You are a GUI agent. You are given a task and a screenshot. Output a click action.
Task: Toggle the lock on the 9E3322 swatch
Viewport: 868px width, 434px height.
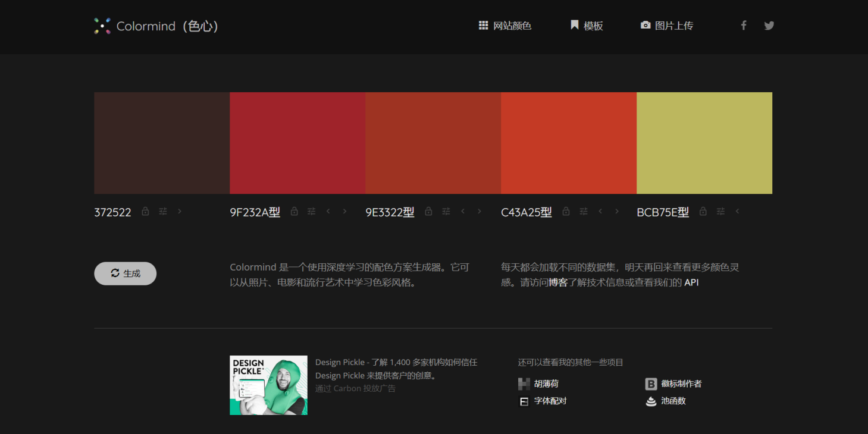point(429,211)
